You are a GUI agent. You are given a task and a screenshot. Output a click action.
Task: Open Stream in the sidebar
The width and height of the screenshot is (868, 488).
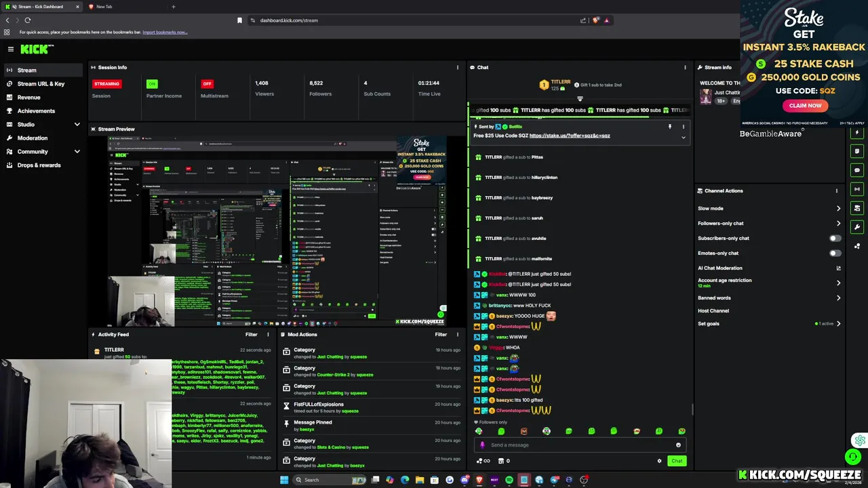point(42,70)
